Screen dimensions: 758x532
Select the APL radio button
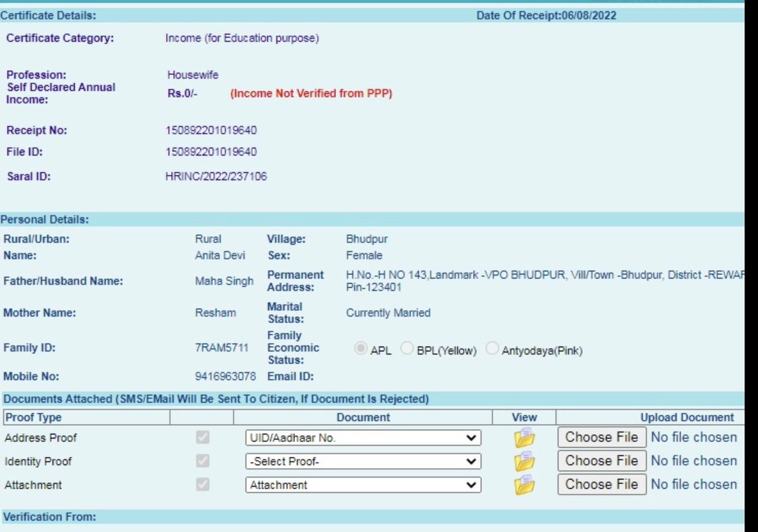point(361,349)
